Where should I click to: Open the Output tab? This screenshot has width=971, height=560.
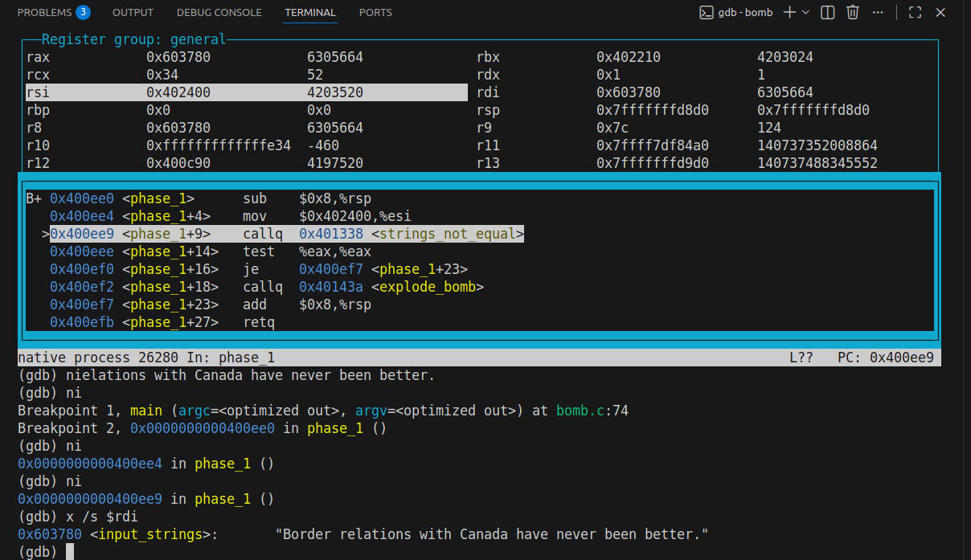(x=133, y=12)
